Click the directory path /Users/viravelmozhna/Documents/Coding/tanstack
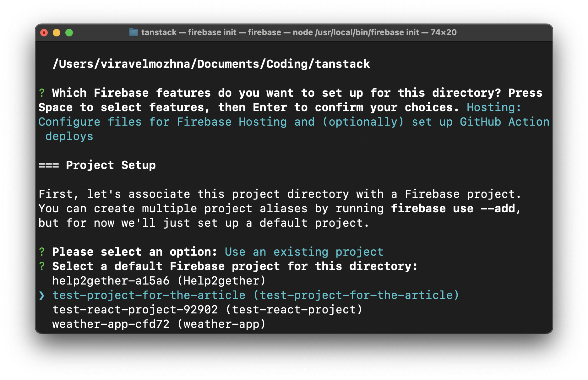Image resolution: width=588 pixels, height=380 pixels. click(211, 63)
